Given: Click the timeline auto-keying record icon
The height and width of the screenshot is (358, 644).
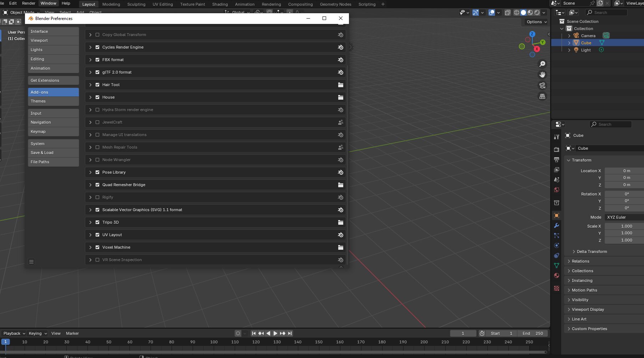Looking at the screenshot, I should (x=238, y=333).
